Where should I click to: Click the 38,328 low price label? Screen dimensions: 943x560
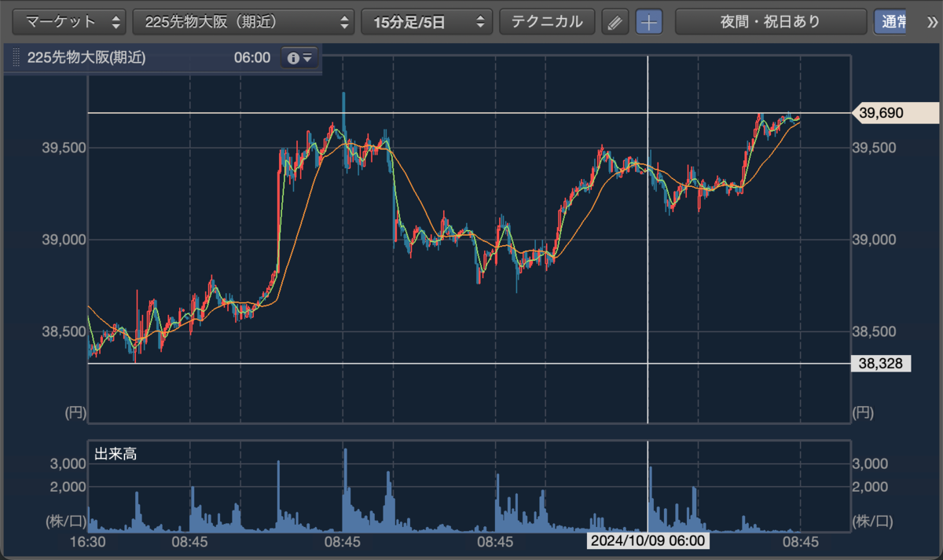(x=882, y=363)
